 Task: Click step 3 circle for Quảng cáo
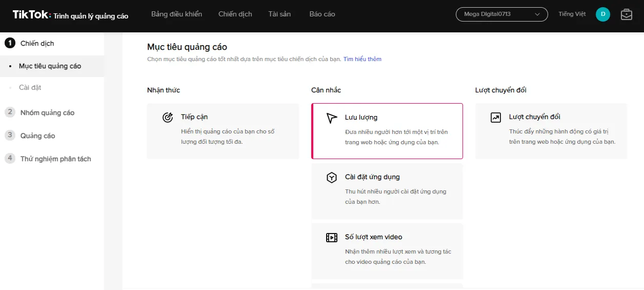tap(10, 136)
